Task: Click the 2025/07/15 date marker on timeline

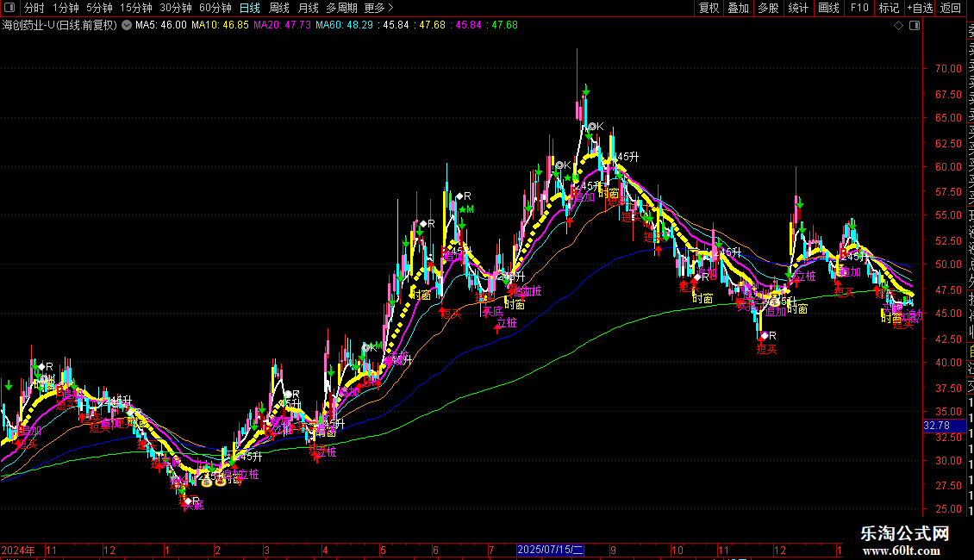Action: (x=550, y=550)
